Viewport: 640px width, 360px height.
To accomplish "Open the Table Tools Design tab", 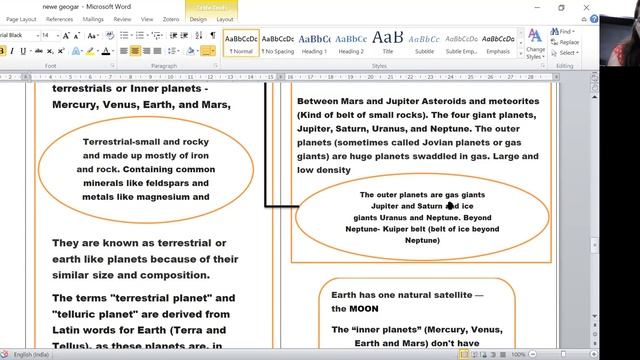I will [x=198, y=19].
